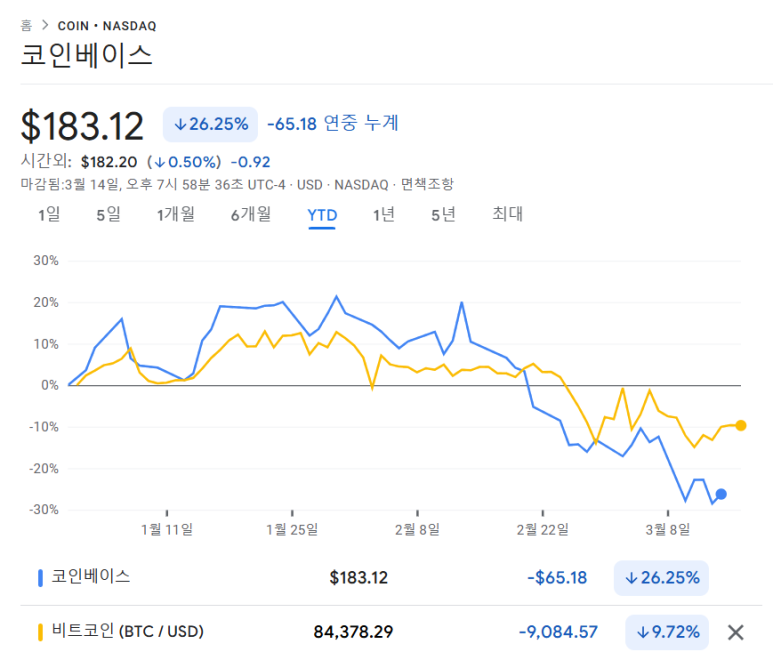Click the 2월 22일 axis date label
773x660 pixels.
coord(543,530)
